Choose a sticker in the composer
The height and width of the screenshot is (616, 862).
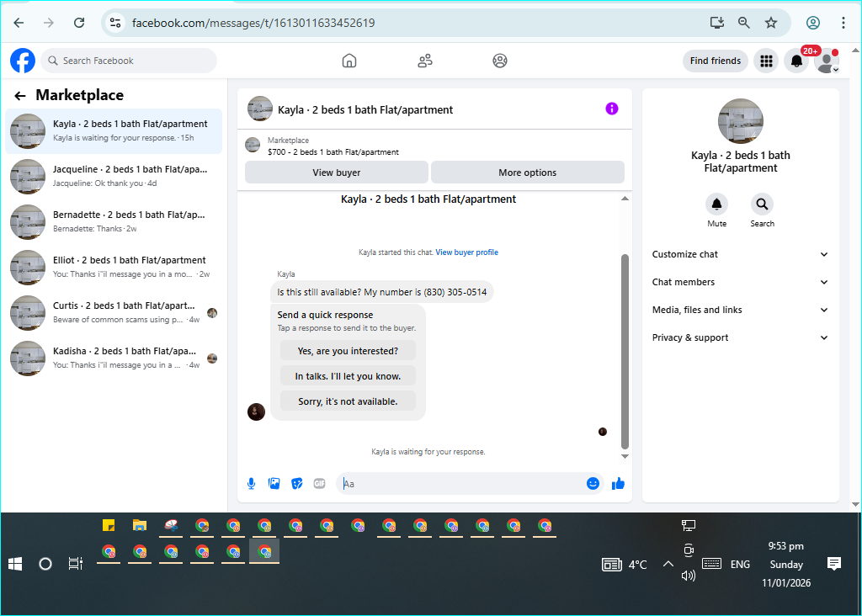click(x=297, y=484)
